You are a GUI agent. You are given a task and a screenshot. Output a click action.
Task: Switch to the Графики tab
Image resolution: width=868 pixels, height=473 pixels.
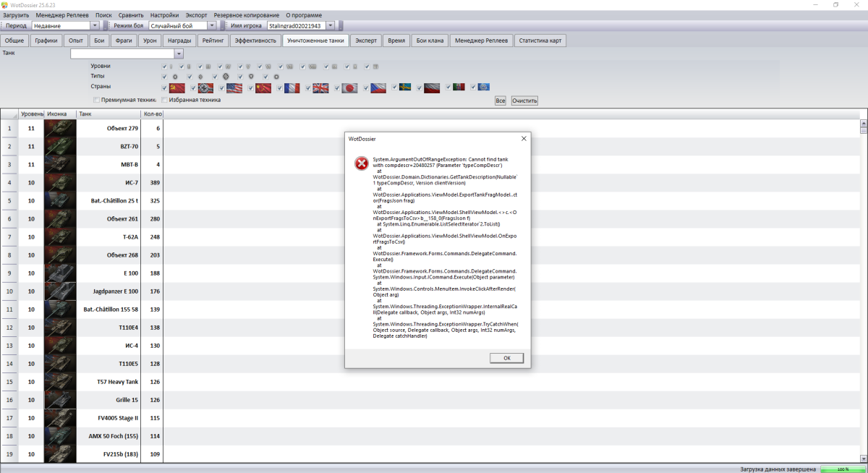coord(46,41)
